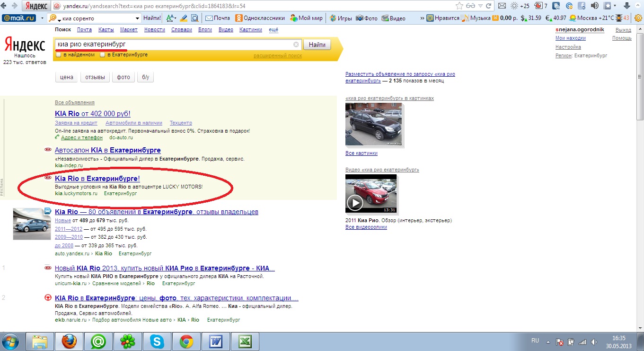Tick the 'в Екатеринбурге' checkbox
Image resolution: width=644 pixels, height=351 pixels.
[x=102, y=55]
